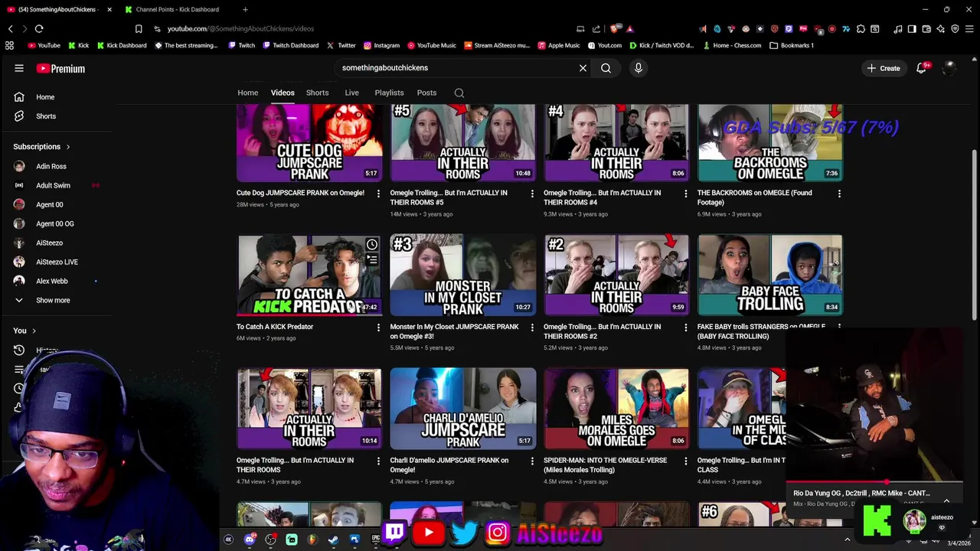Switch to the Channel Points Kick Dashboard tab
This screenshot has width=980, height=551.
[x=177, y=9]
